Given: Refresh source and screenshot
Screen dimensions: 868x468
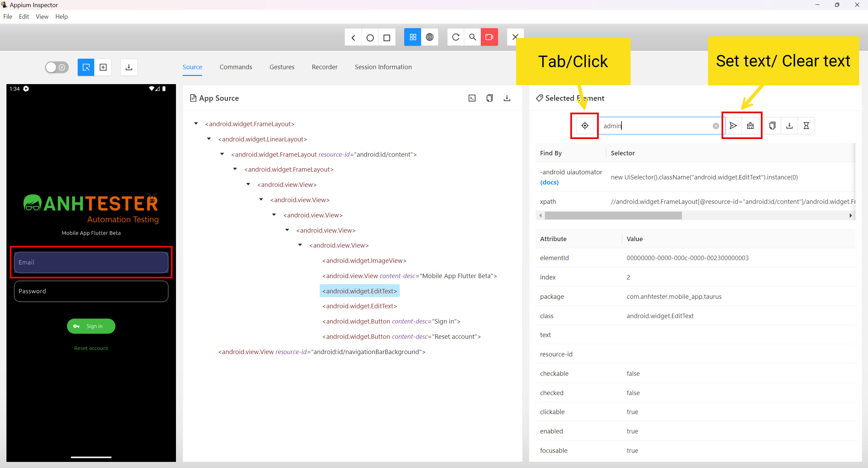Looking at the screenshot, I should tap(456, 37).
